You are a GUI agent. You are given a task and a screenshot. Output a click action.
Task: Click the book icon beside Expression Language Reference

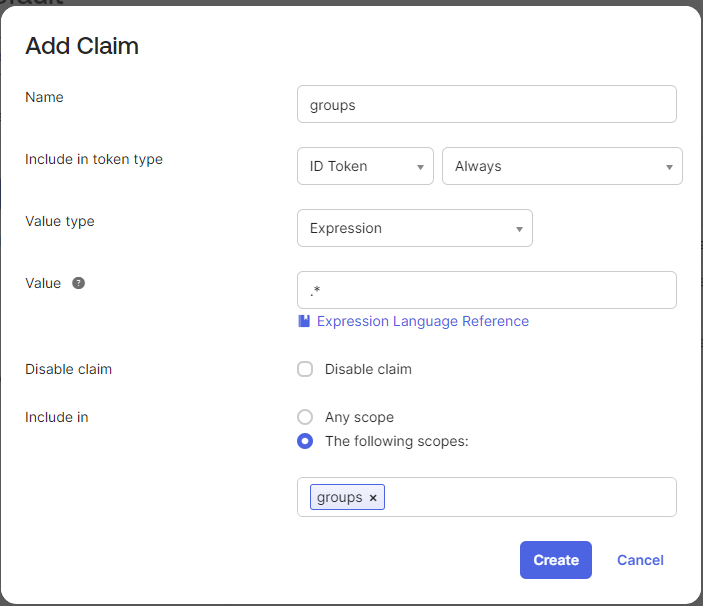tap(304, 321)
